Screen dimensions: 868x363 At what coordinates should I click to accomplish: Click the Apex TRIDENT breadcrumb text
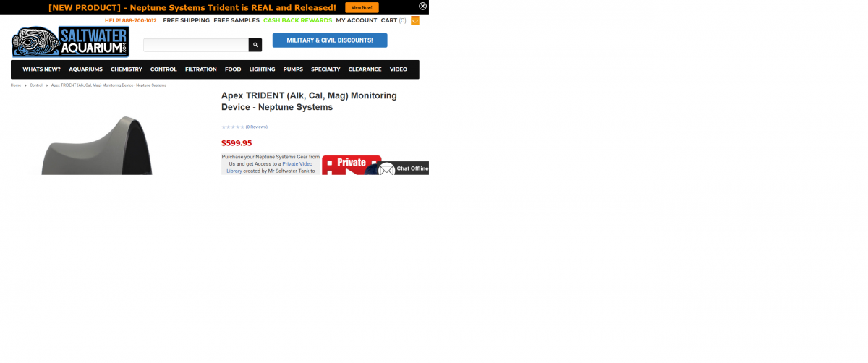point(109,85)
